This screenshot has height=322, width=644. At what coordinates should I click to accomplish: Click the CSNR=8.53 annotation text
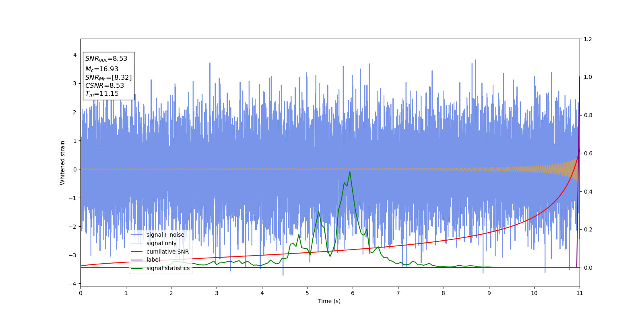pos(105,85)
